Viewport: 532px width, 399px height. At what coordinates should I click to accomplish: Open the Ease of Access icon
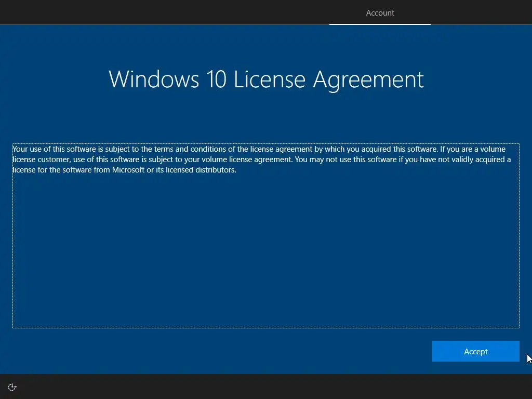click(12, 387)
